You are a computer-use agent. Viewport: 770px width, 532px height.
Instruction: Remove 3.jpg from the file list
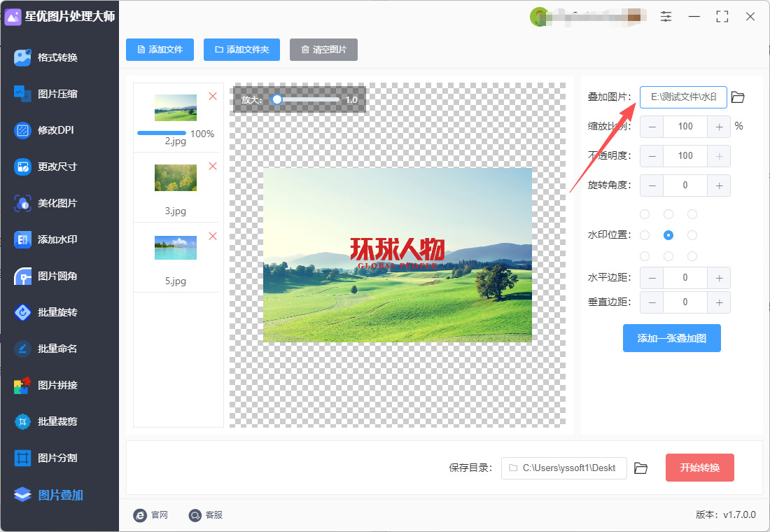[213, 166]
